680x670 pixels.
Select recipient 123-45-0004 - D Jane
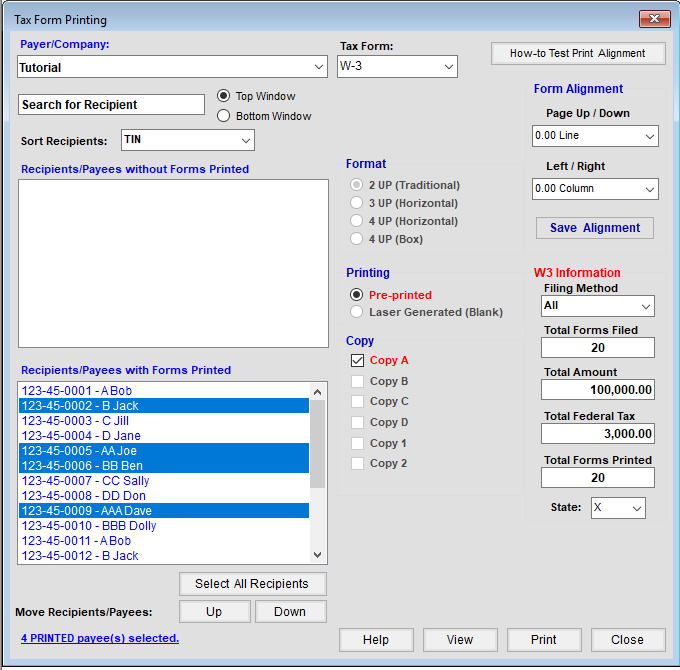(164, 435)
